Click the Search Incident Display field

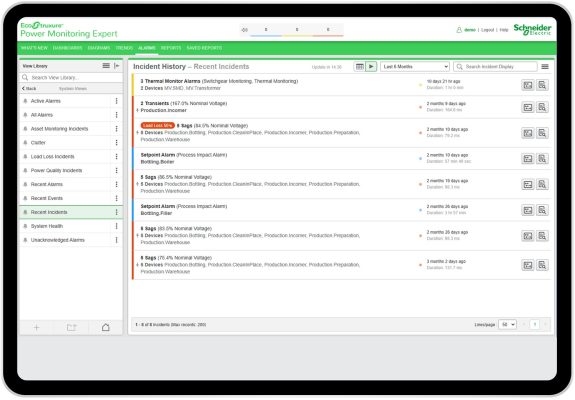pos(495,67)
